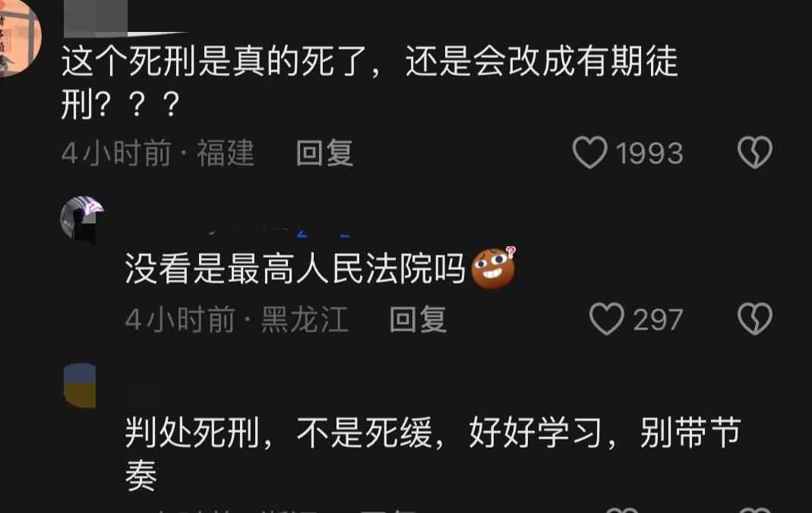Tap the 297 like count number
This screenshot has height=513, width=812.
click(658, 320)
